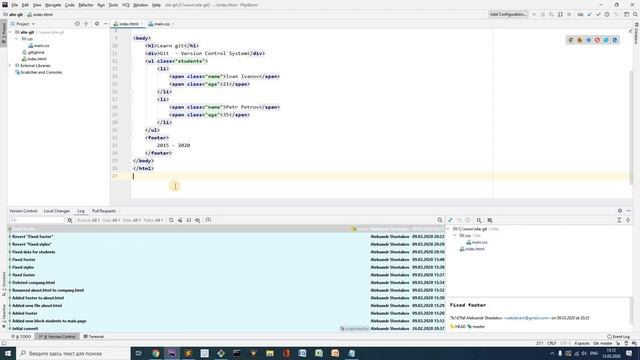Click the Project panel settings gear
The width and height of the screenshot is (640, 360).
tap(97, 24)
